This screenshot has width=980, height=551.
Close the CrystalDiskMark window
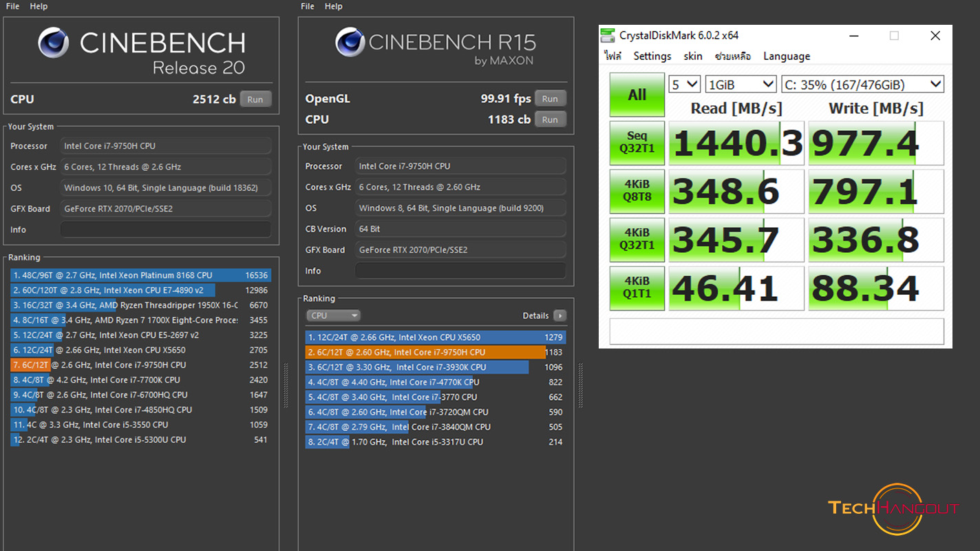pos(935,35)
